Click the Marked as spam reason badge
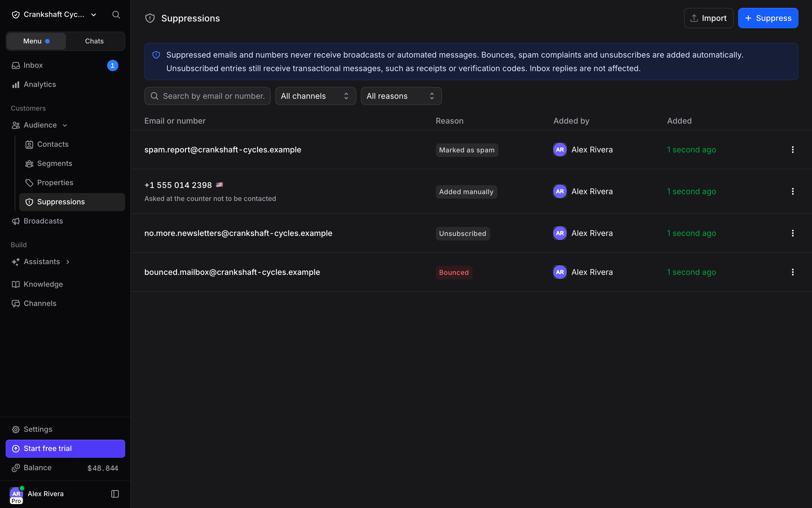This screenshot has height=508, width=812. click(467, 150)
